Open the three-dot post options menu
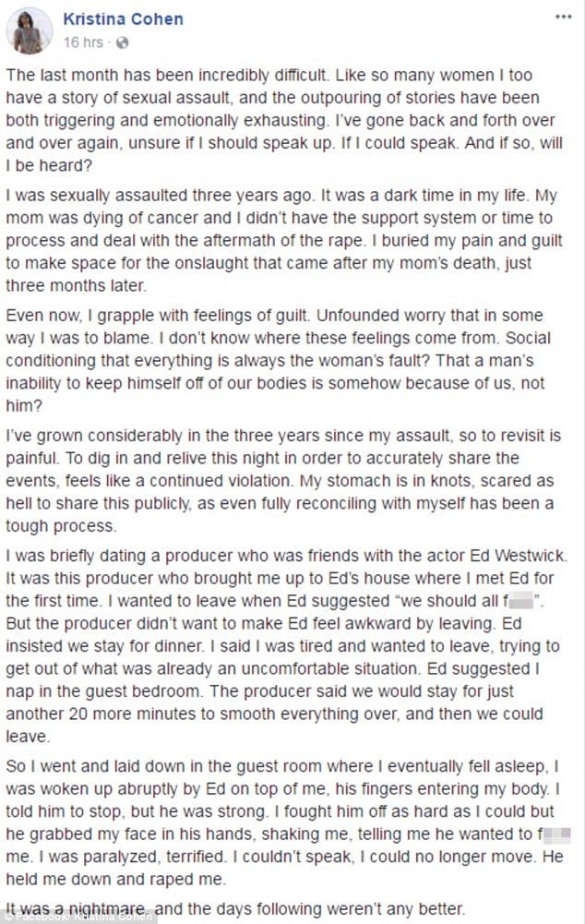The image size is (585, 924). pos(562,18)
